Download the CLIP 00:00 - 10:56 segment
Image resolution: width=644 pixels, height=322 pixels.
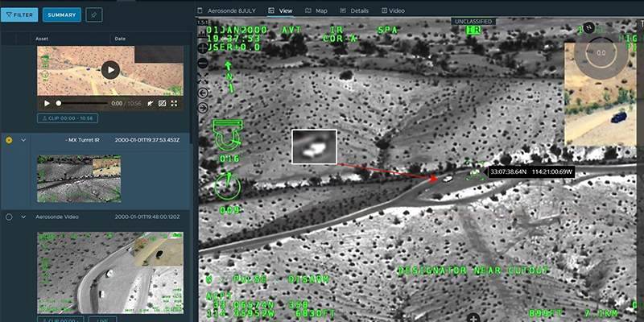[68, 118]
